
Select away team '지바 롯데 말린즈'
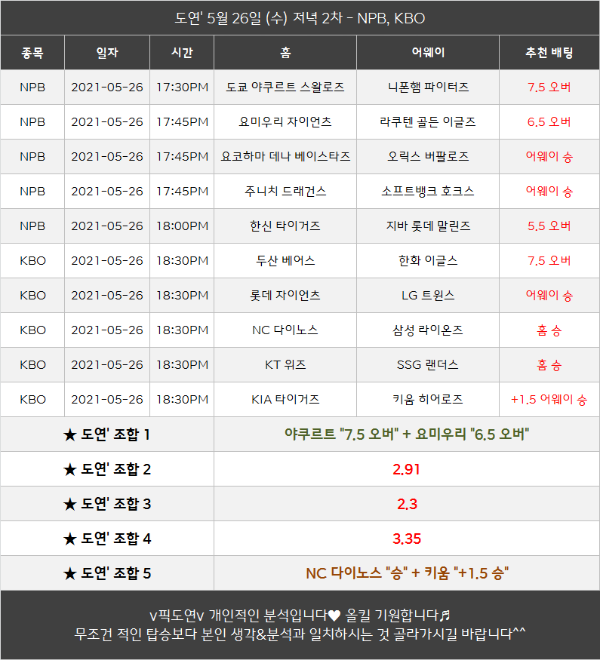click(x=428, y=226)
